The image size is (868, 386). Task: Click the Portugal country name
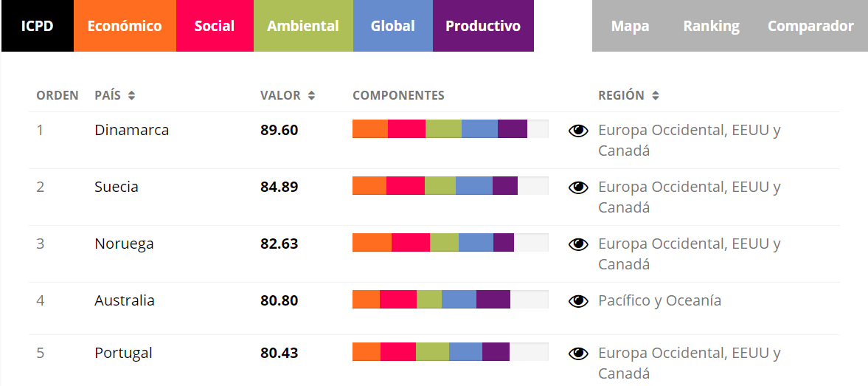(x=123, y=354)
